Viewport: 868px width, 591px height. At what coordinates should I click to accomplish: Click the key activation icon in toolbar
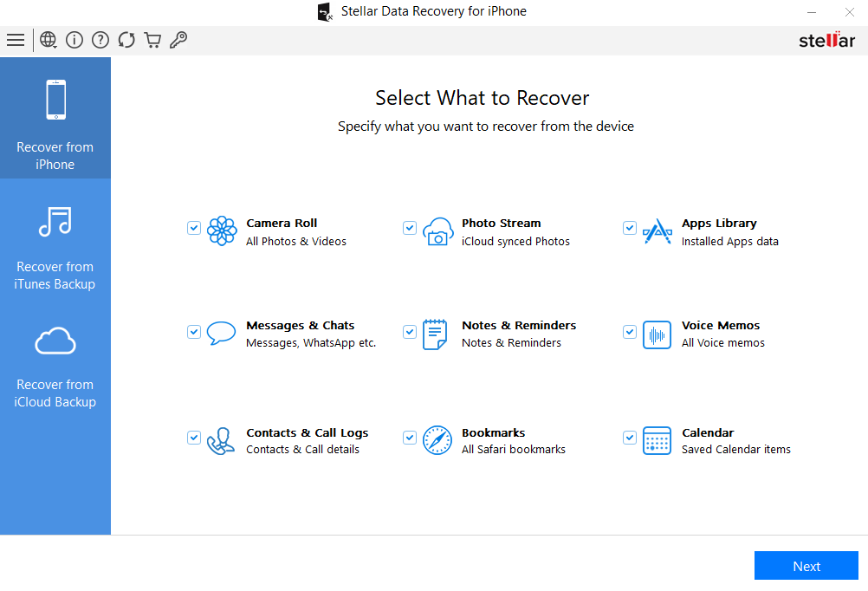(178, 40)
